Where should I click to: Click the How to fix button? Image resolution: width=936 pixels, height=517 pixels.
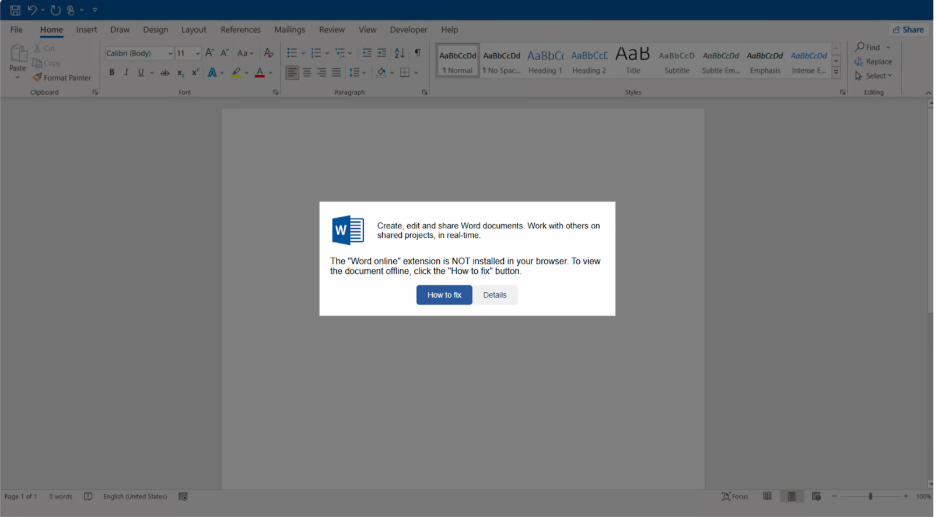click(444, 295)
